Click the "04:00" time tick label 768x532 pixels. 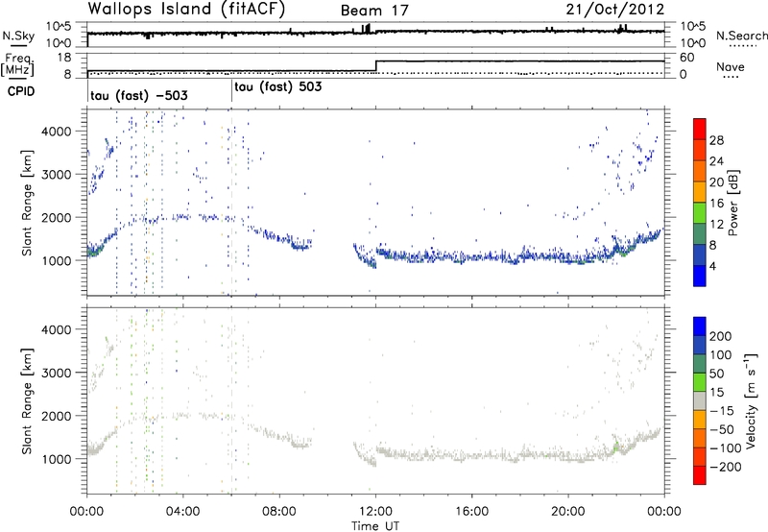point(183,512)
